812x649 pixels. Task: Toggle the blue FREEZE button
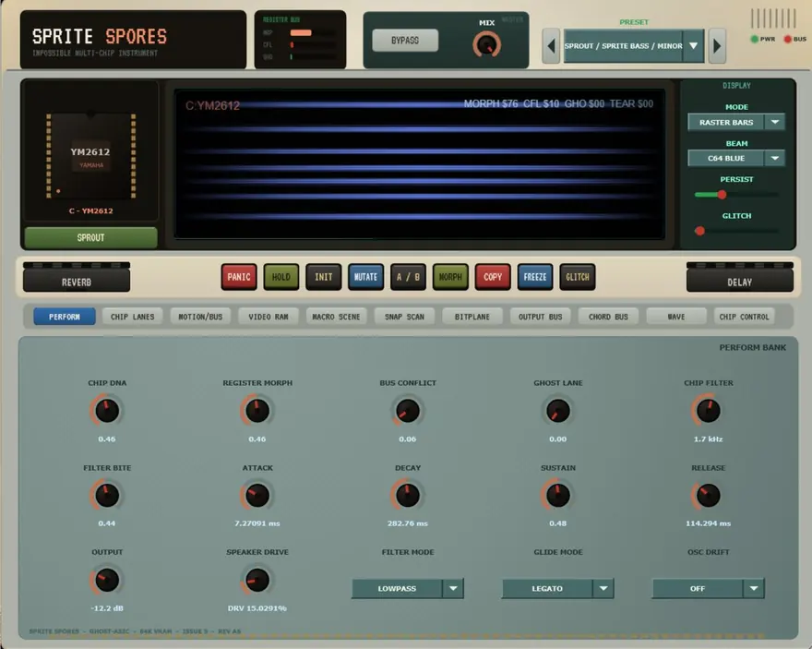tap(535, 277)
